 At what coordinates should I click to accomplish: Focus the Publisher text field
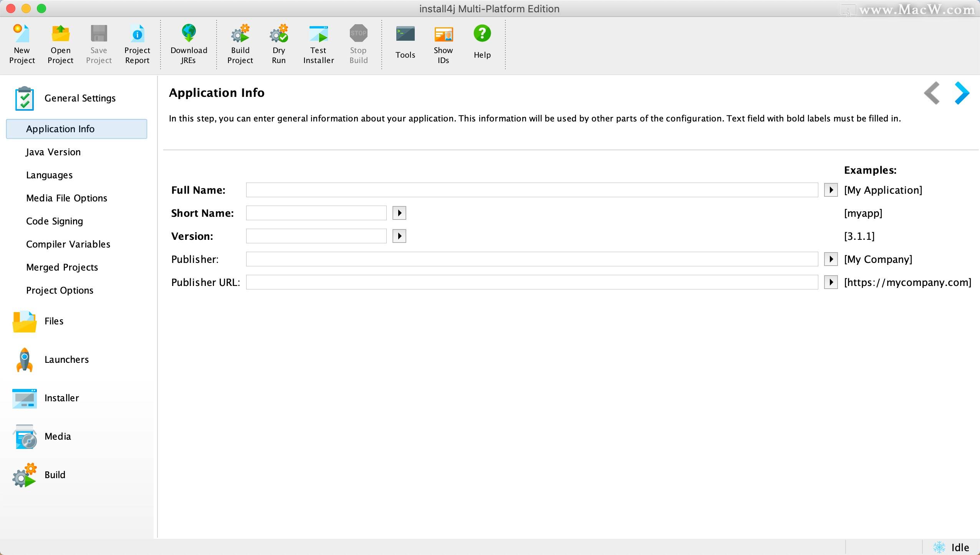(532, 259)
